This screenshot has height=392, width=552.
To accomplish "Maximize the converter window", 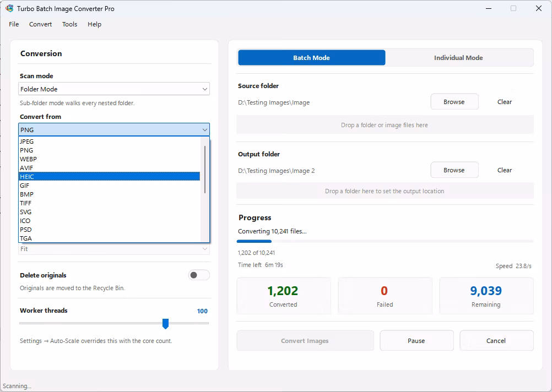I will [513, 8].
